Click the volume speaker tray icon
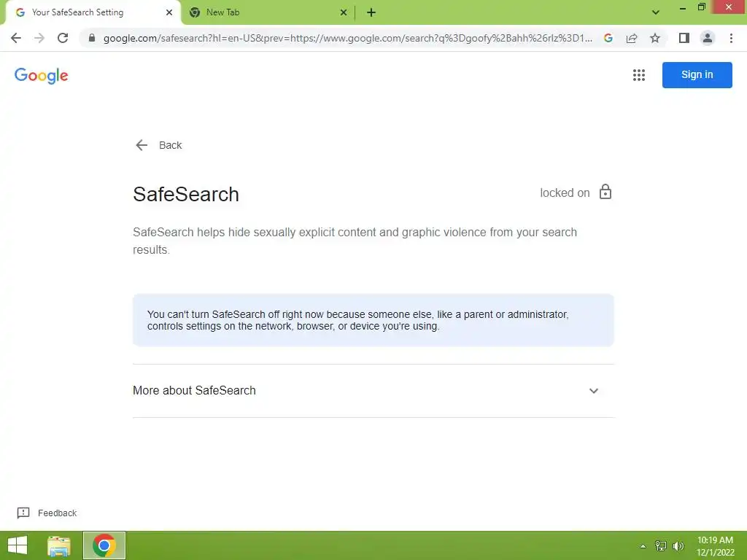The image size is (747, 560). pos(678,546)
